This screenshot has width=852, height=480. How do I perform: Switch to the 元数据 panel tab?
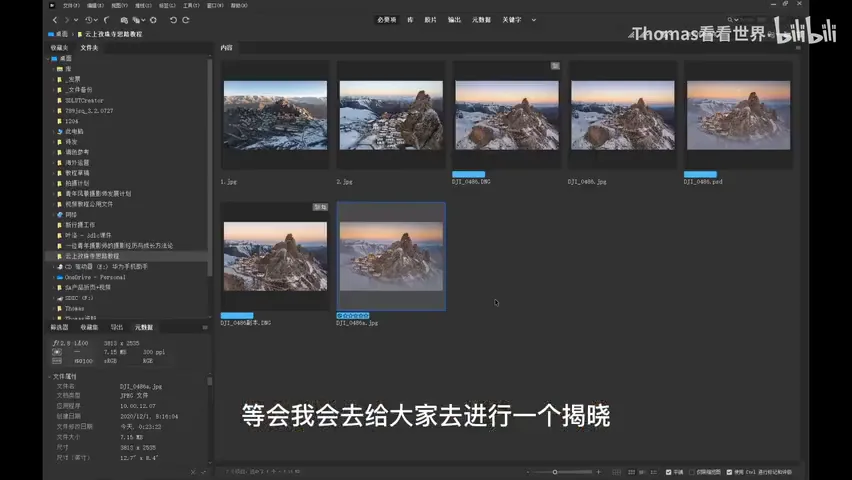[x=144, y=327]
